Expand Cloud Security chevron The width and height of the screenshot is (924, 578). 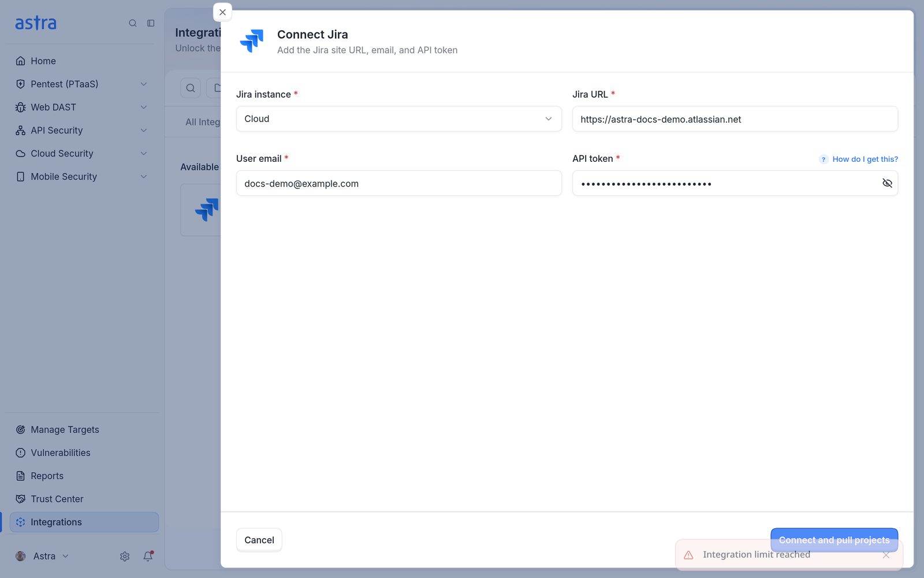tap(144, 153)
